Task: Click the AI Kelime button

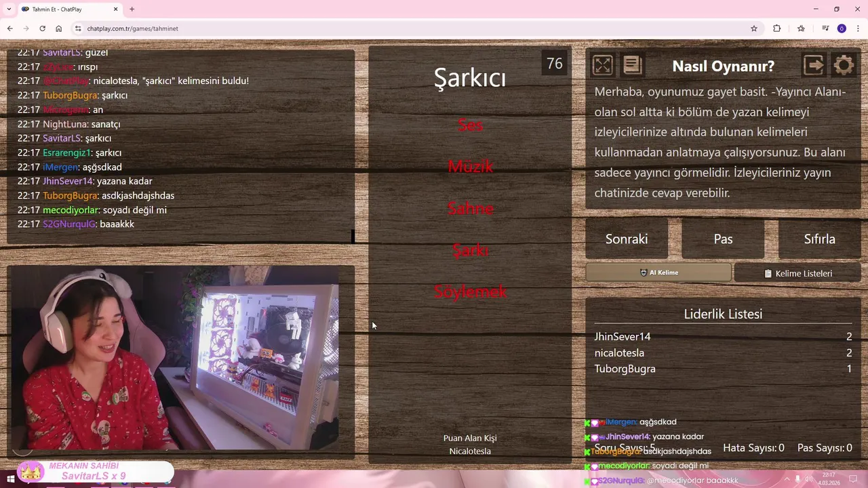Action: tap(658, 272)
